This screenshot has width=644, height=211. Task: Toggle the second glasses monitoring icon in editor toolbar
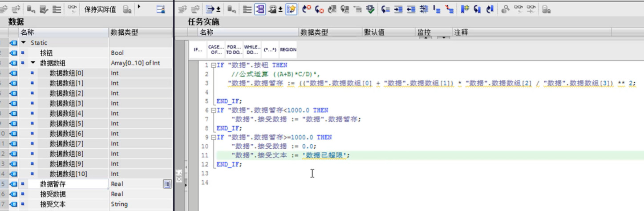point(531,9)
